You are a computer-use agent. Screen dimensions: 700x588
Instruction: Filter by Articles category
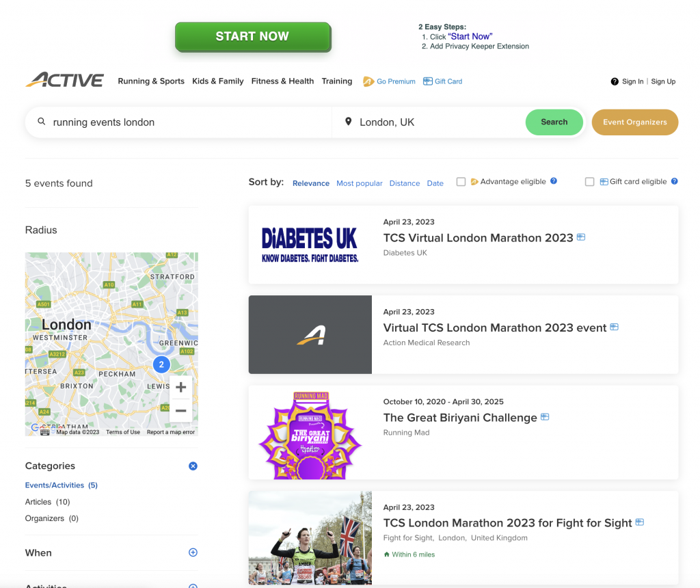[x=47, y=502]
